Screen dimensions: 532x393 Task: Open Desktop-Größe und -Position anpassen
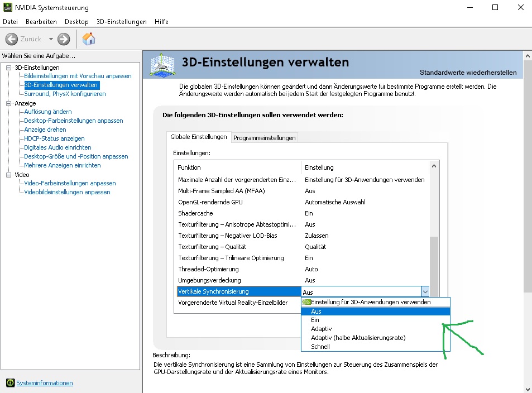(x=76, y=156)
